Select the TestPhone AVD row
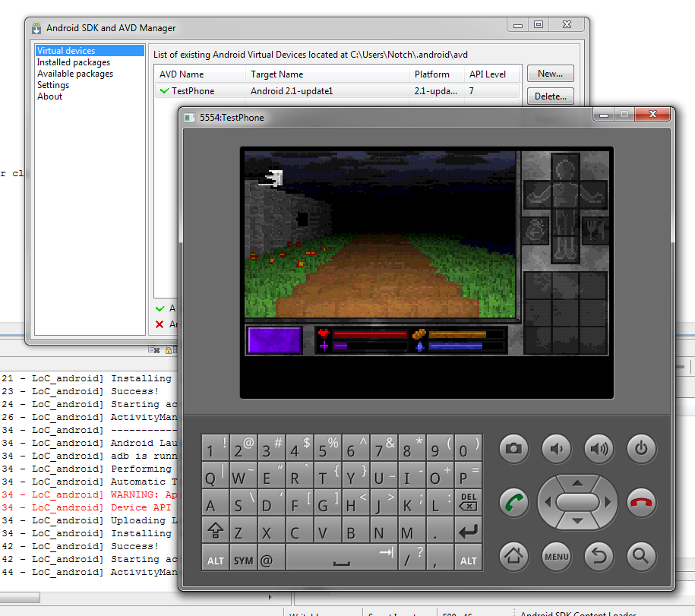Image resolution: width=695 pixels, height=616 pixels. tap(336, 91)
